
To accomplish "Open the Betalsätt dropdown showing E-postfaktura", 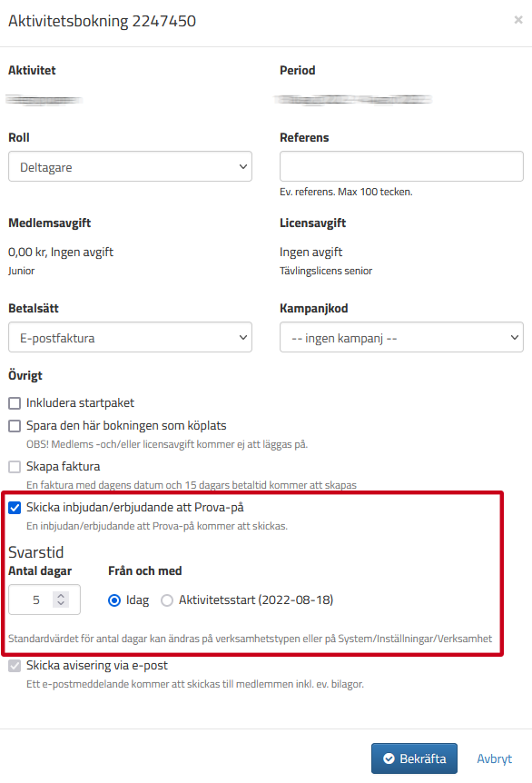I will (130, 337).
